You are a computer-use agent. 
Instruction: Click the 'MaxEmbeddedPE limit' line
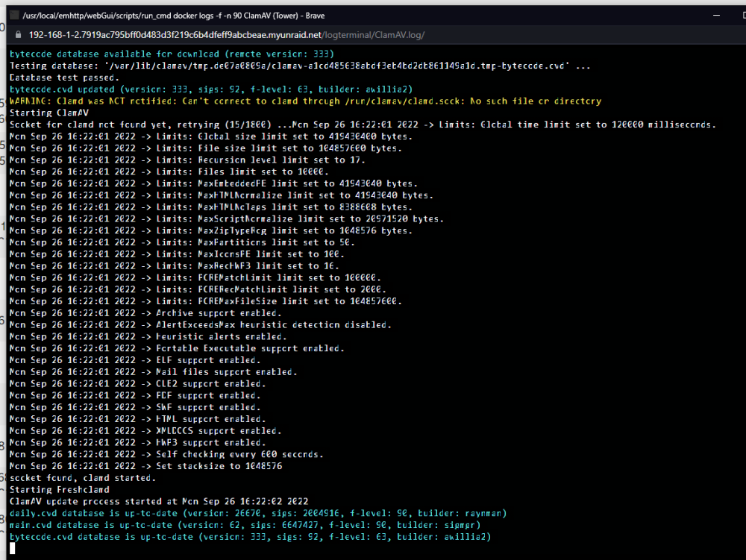tap(213, 183)
